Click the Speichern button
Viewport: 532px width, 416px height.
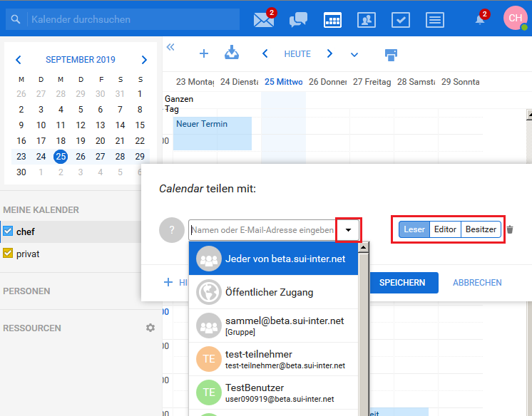click(x=402, y=283)
